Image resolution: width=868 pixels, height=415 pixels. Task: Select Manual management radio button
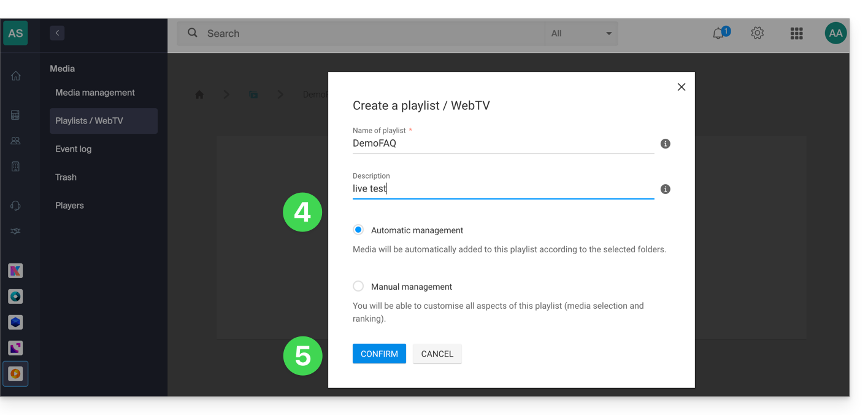tap(358, 286)
